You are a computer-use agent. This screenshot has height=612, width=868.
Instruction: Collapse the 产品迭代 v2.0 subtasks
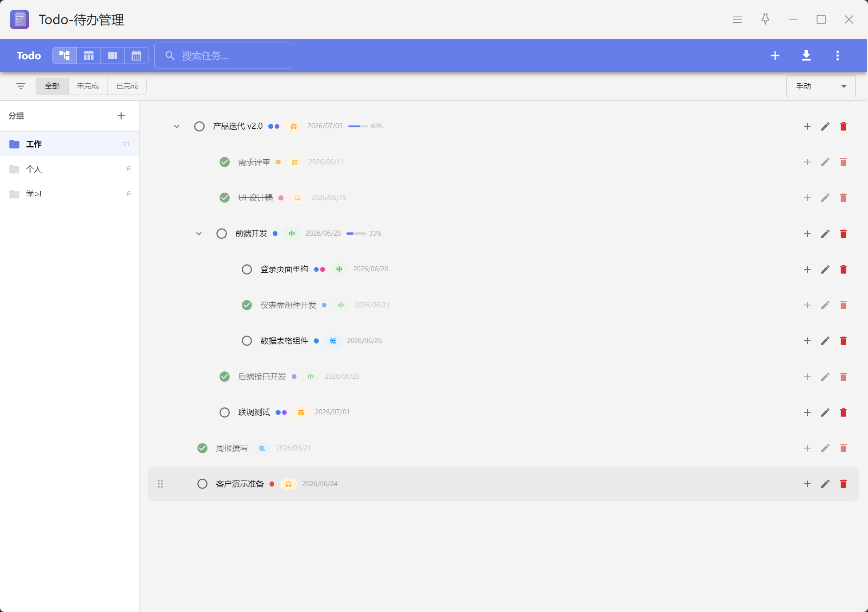pos(176,126)
